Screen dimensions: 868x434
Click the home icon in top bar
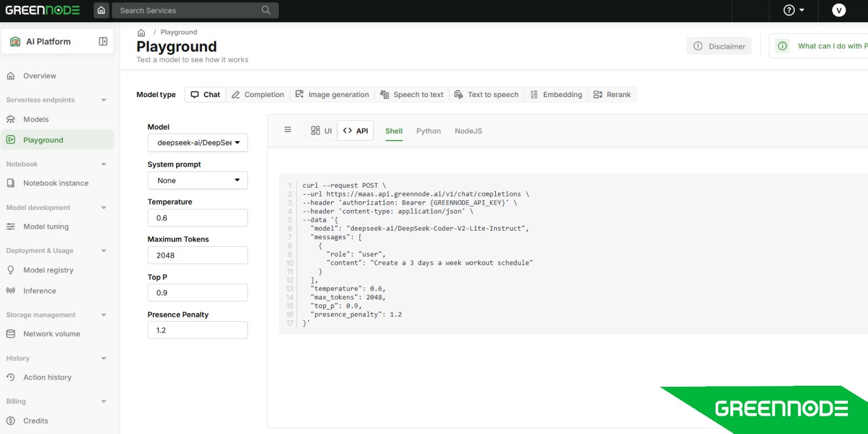[x=101, y=10]
